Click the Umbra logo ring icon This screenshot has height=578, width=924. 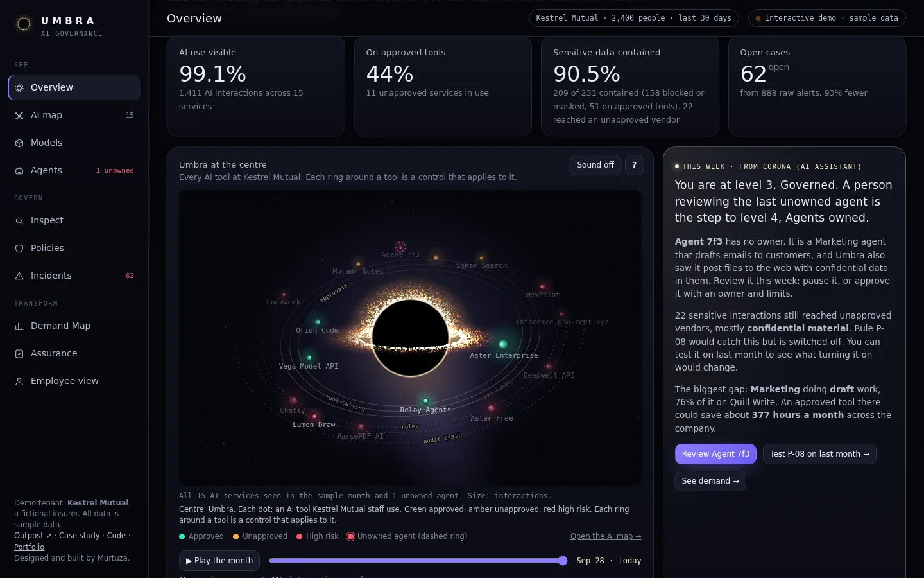coord(24,24)
